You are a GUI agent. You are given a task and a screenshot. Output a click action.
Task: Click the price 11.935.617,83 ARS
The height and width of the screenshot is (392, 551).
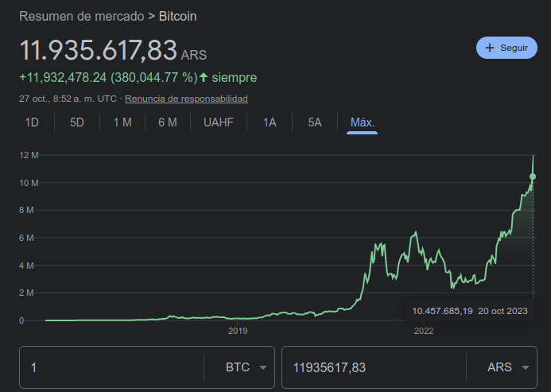(113, 50)
